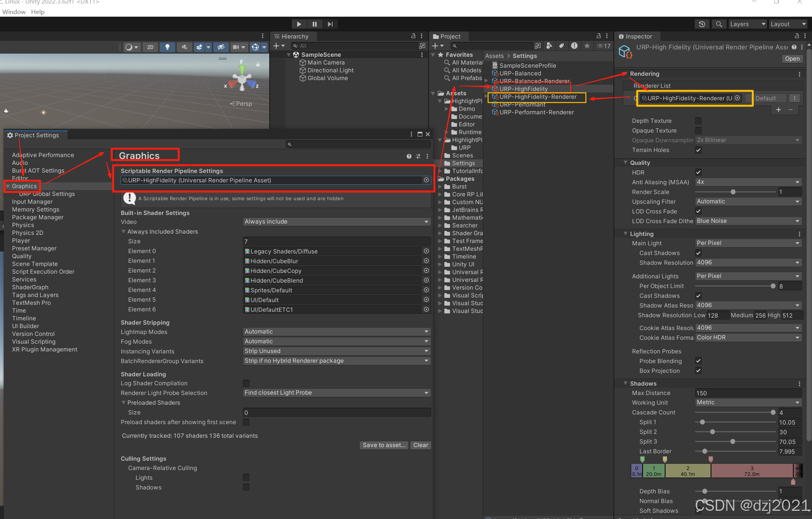Image resolution: width=812 pixels, height=519 pixels.
Task: Open Layers dropdown in top toolbar
Action: pos(748,24)
